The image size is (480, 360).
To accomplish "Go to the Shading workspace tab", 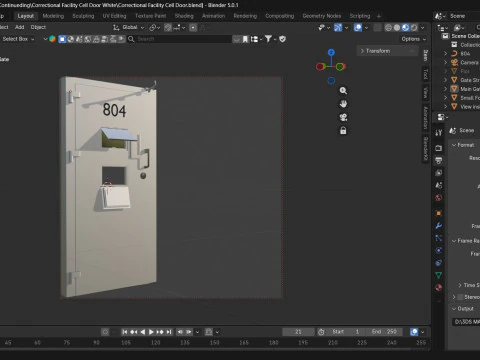I will [x=184, y=16].
